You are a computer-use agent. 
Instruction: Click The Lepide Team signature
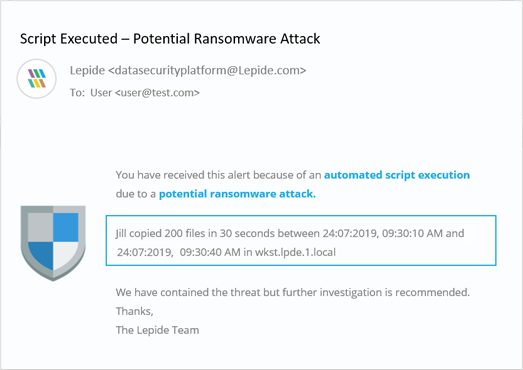[x=157, y=330]
